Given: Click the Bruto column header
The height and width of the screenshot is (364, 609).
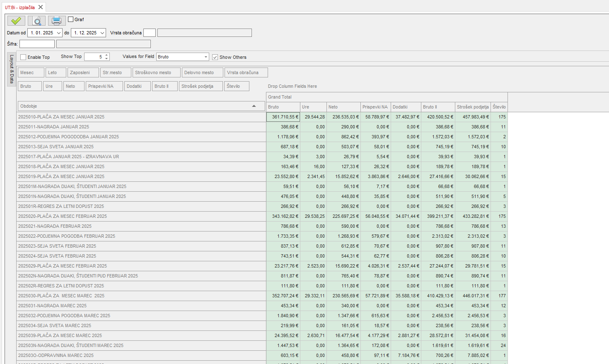Looking at the screenshot, I should 283,107.
